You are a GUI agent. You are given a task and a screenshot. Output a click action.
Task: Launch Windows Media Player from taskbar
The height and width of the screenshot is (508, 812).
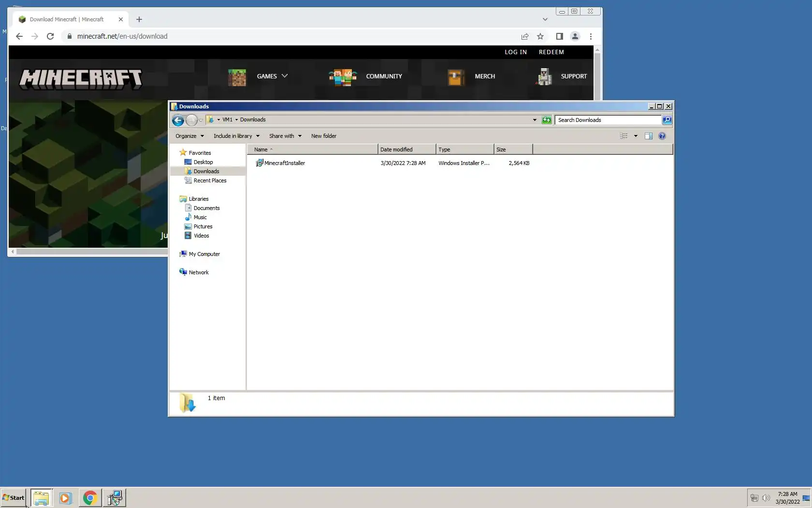(65, 498)
